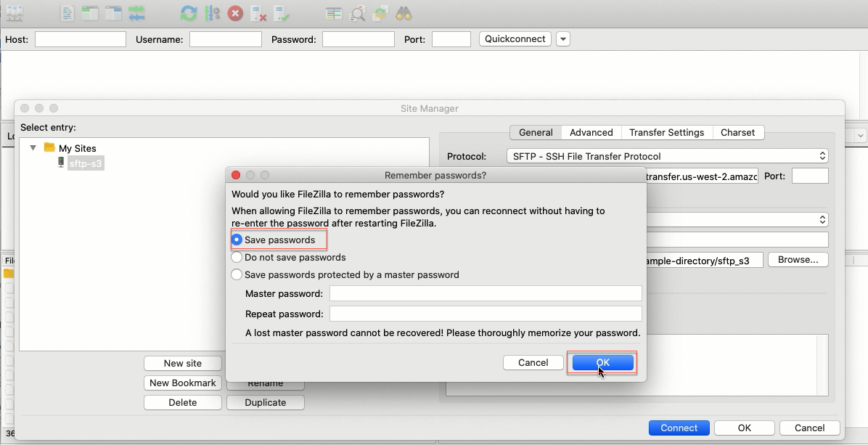Screen dimensions: 868x445
Task: Click the Duplicate button
Action: click(x=265, y=402)
